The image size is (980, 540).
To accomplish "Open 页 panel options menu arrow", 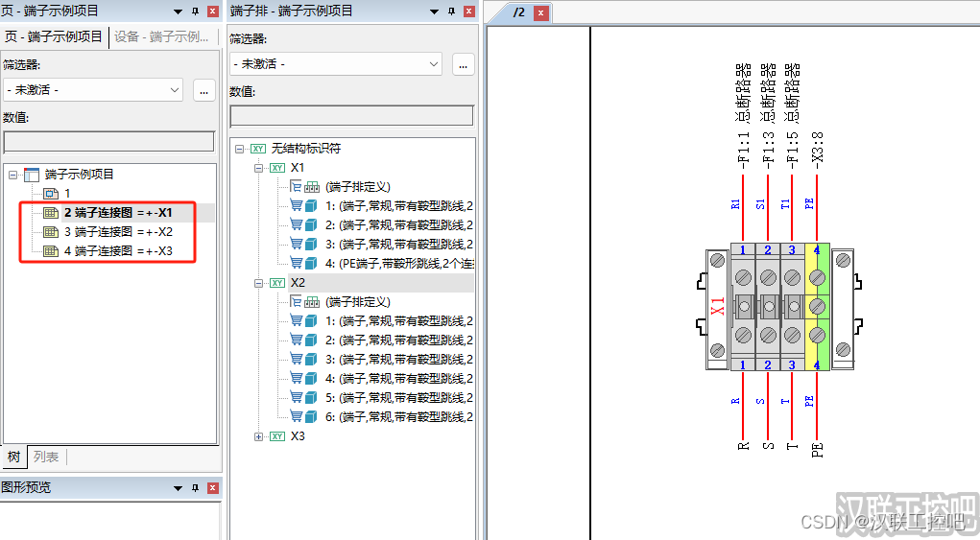I will 178,11.
